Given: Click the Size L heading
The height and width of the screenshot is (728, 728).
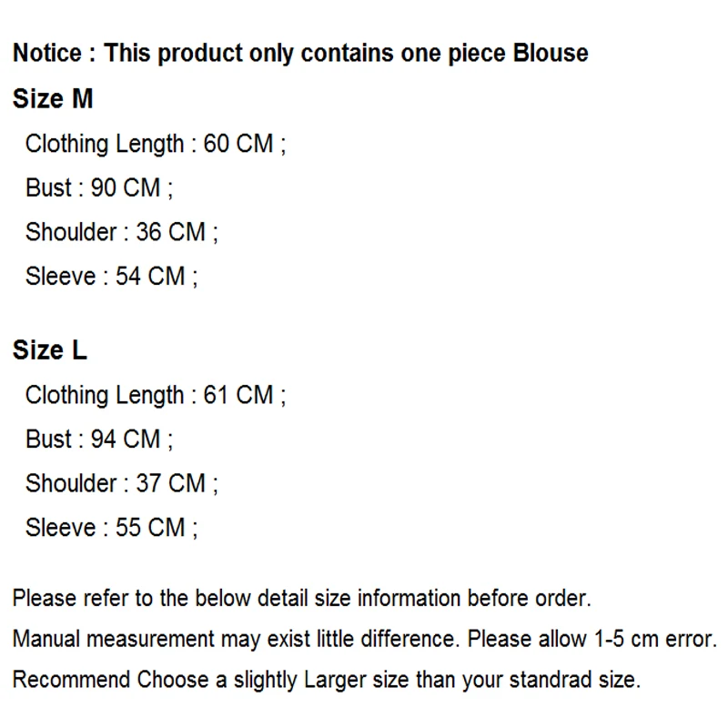Looking at the screenshot, I should [50, 350].
